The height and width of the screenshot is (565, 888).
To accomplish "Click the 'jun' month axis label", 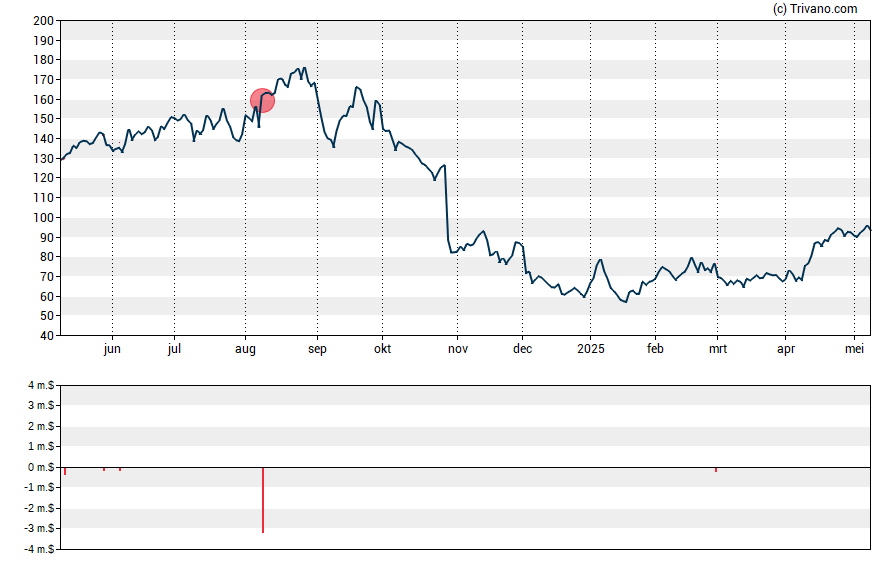I will tap(112, 349).
